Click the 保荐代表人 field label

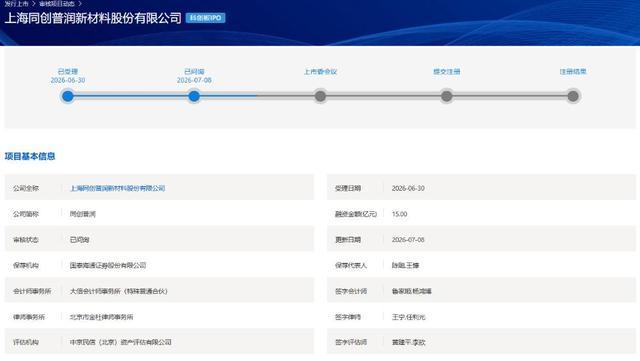coord(351,265)
